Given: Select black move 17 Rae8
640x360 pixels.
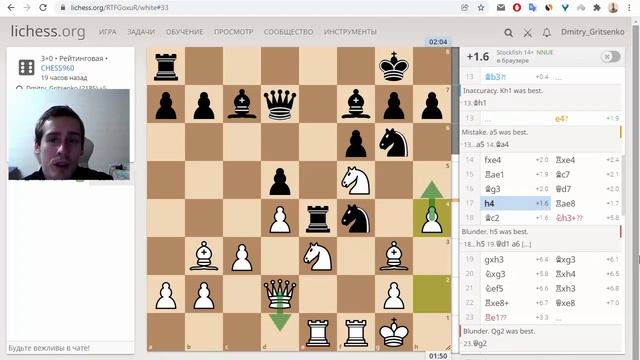Looking at the screenshot, I should [587, 203].
